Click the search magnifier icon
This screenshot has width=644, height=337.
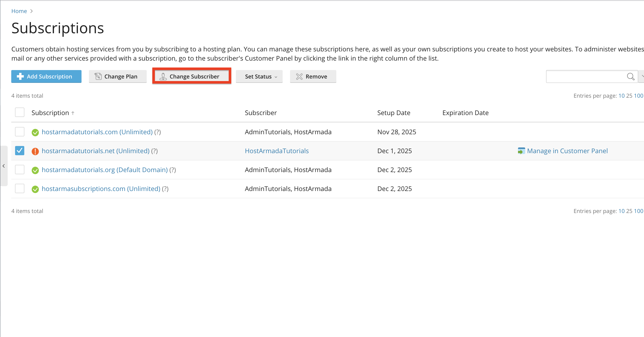[630, 76]
